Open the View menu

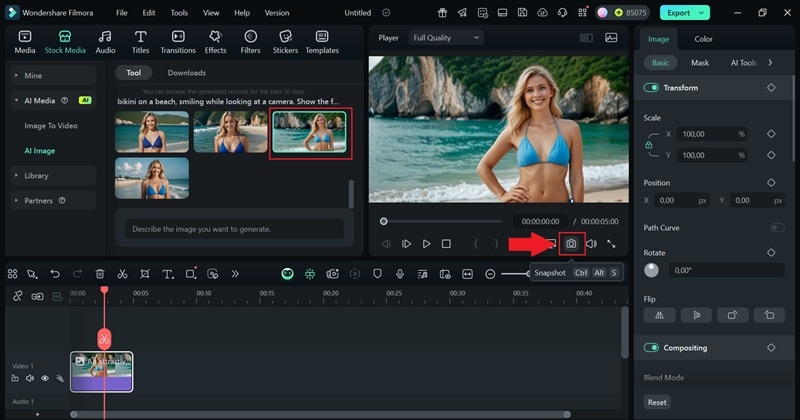[x=211, y=13]
